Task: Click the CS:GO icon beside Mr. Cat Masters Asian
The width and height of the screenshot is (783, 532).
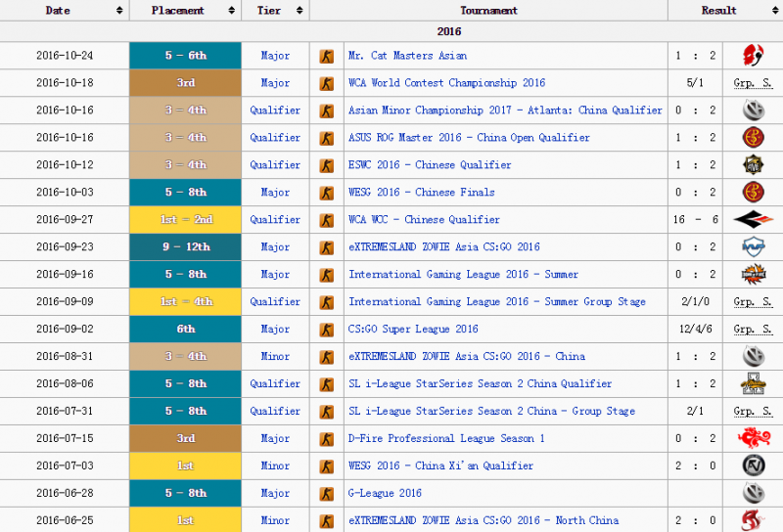Action: 327,56
